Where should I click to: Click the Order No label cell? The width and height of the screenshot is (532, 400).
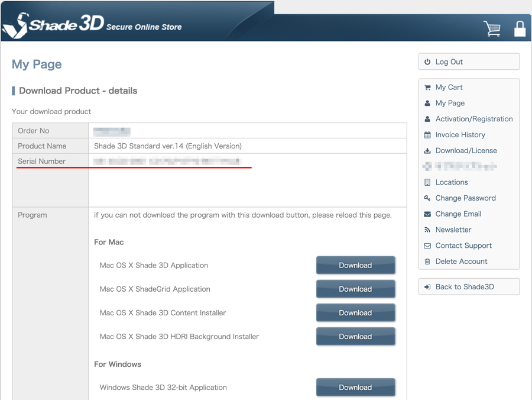[x=50, y=131]
